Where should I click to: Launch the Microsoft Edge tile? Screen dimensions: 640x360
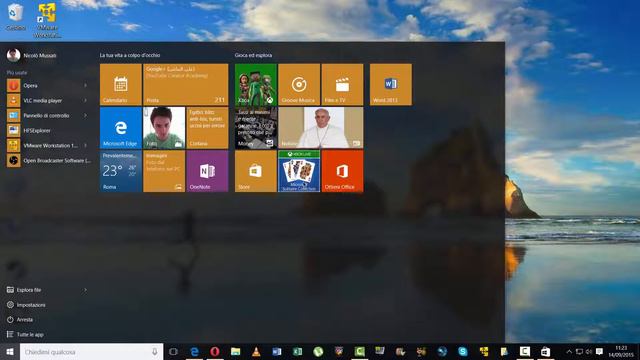coord(121,128)
